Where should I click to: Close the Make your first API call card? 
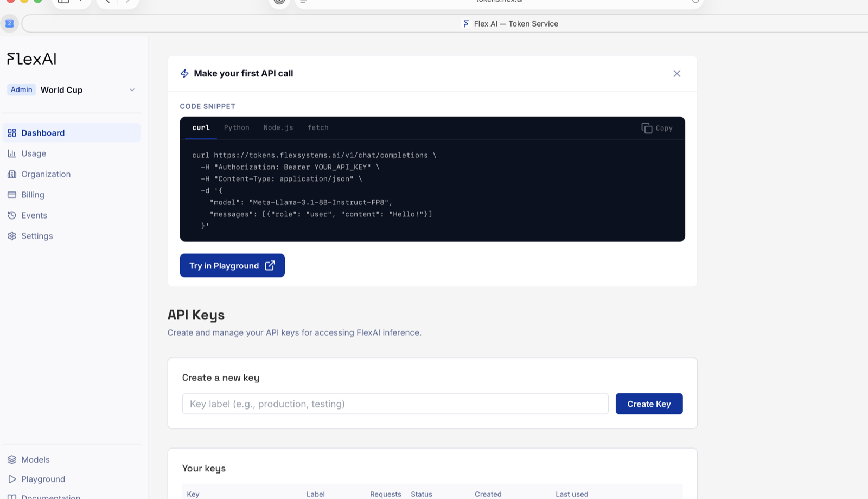[676, 73]
